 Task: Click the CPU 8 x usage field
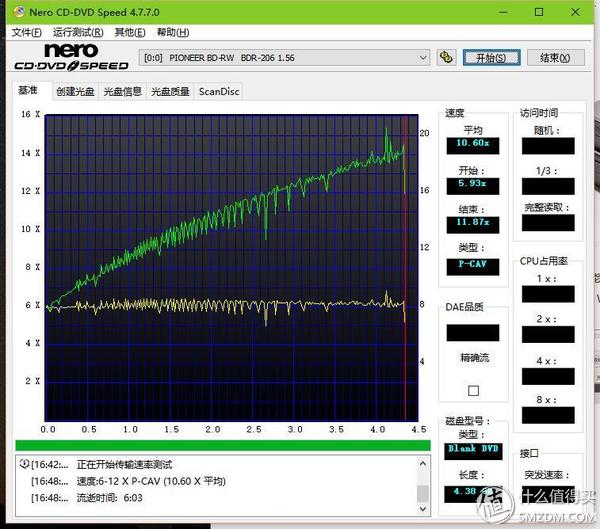click(548, 415)
